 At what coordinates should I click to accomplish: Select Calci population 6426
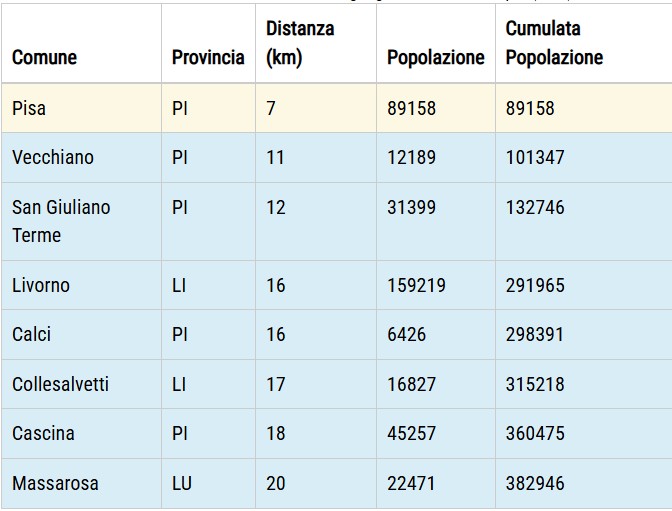tap(406, 334)
